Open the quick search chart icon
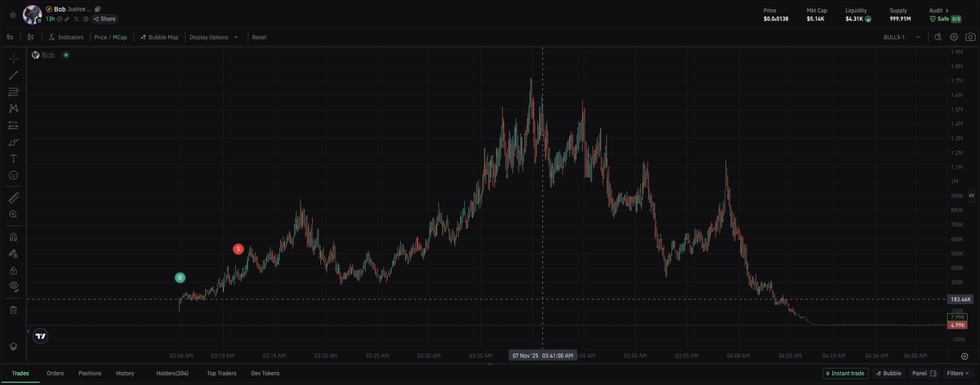The height and width of the screenshot is (385, 980). tap(938, 37)
